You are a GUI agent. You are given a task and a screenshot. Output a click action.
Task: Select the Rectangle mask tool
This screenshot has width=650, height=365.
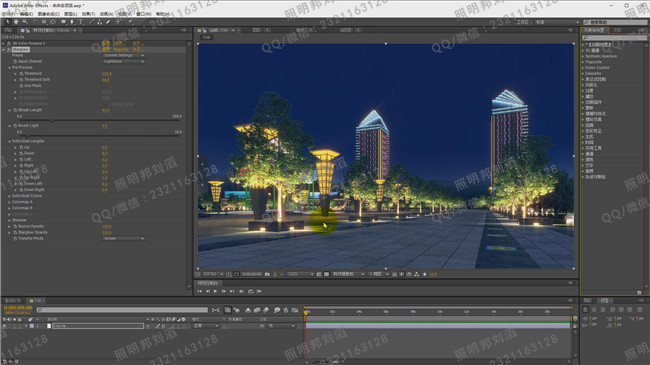[x=63, y=22]
